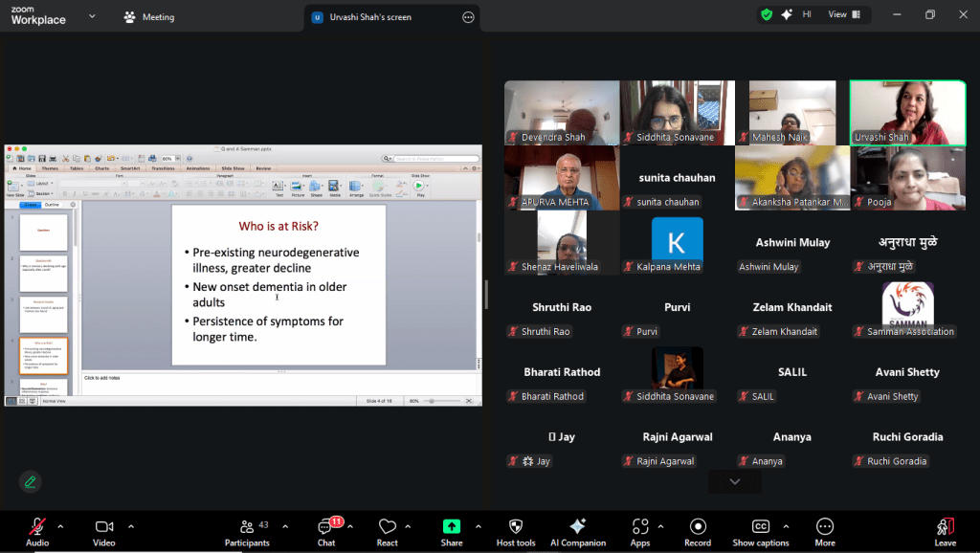
Task: Expand the Audio options arrow
Action: pos(60,526)
